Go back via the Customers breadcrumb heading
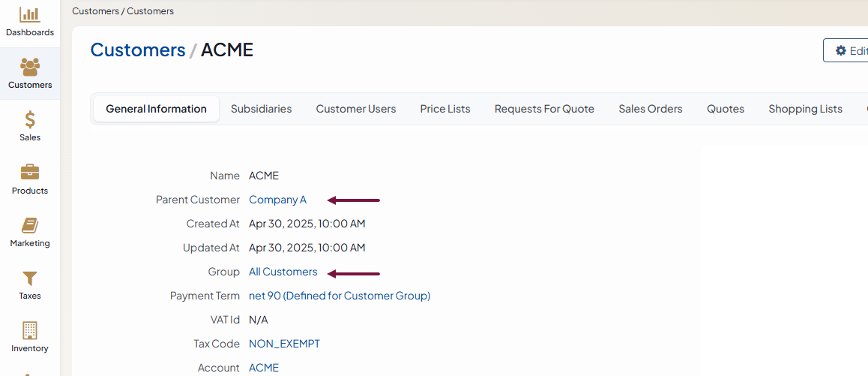Image resolution: width=868 pixels, height=376 pixels. (138, 50)
